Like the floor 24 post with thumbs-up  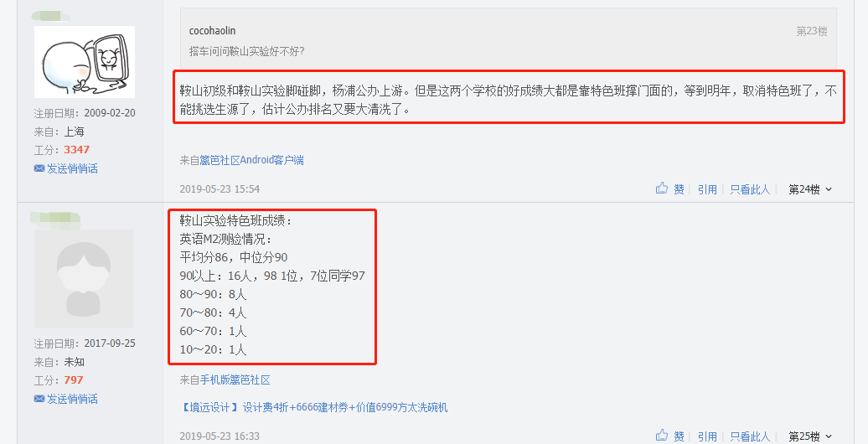pos(662,188)
